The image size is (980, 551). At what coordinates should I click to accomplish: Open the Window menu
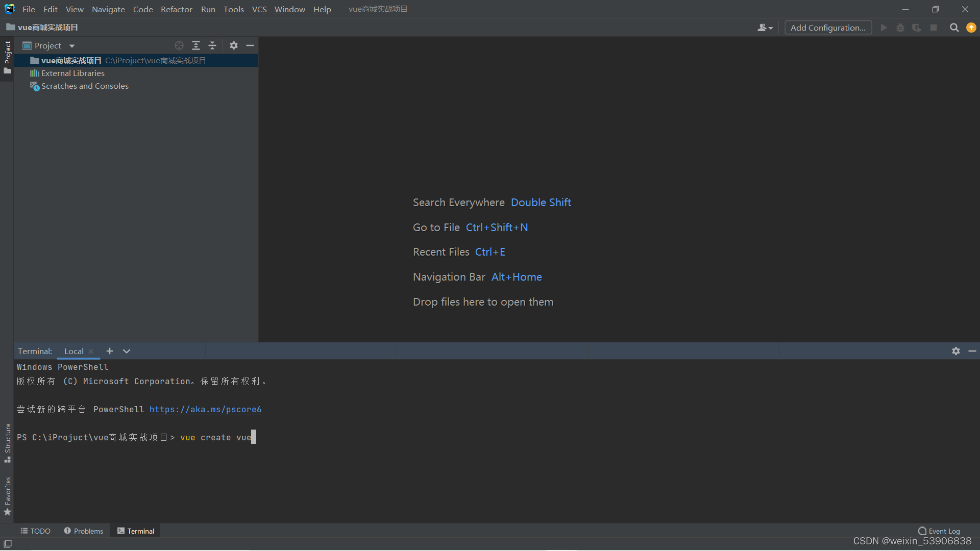(289, 9)
